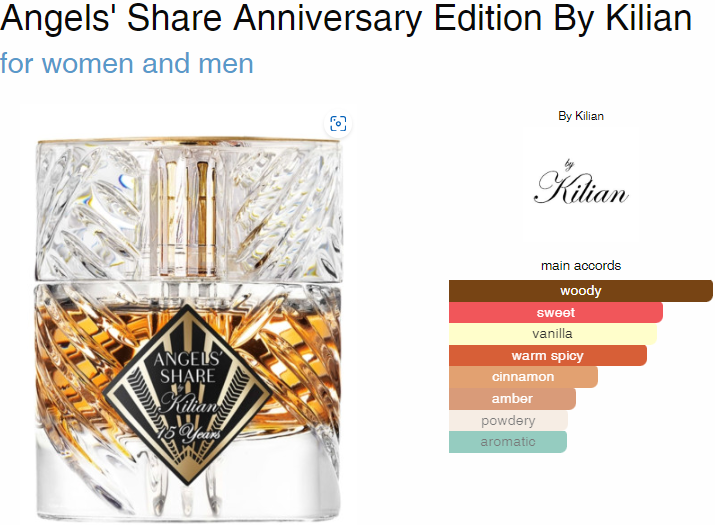The image size is (715, 525).
Task: Click the black diamond Angels' Share label
Action: point(188,395)
